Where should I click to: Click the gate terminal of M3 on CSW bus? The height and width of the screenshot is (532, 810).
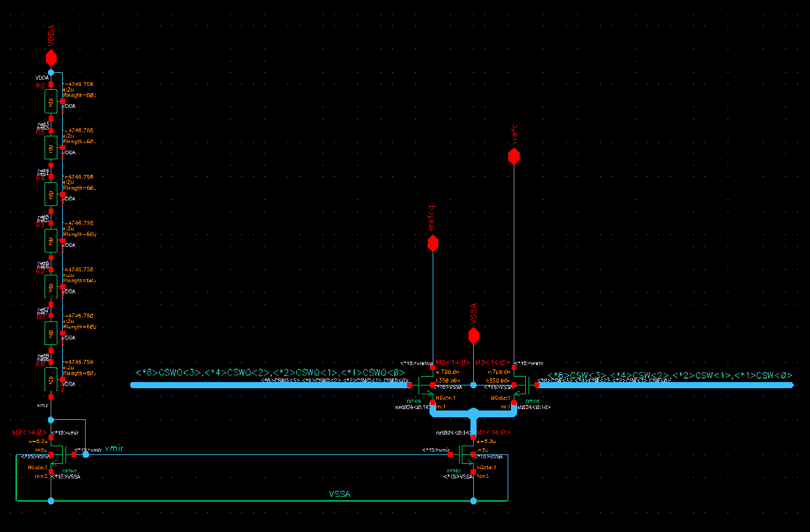click(x=538, y=385)
